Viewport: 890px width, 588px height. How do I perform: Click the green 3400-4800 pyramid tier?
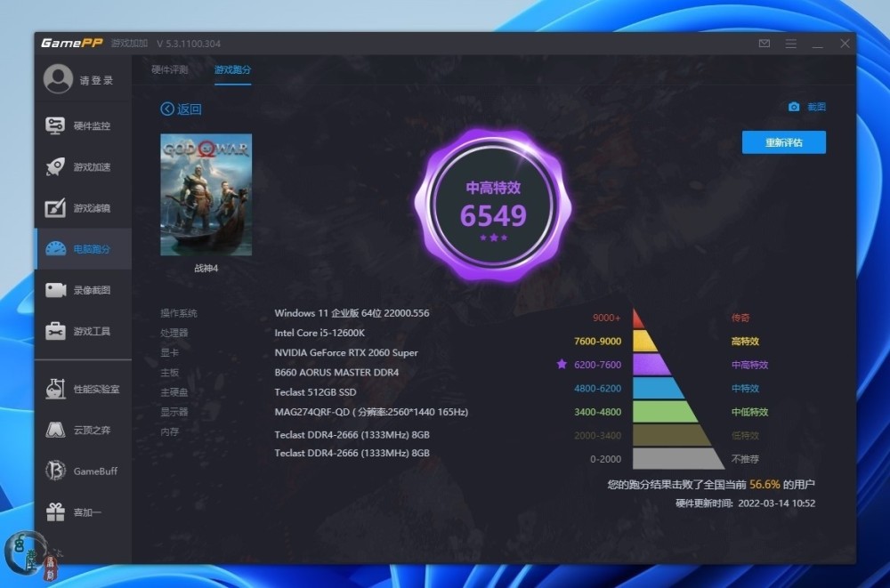pos(665,412)
